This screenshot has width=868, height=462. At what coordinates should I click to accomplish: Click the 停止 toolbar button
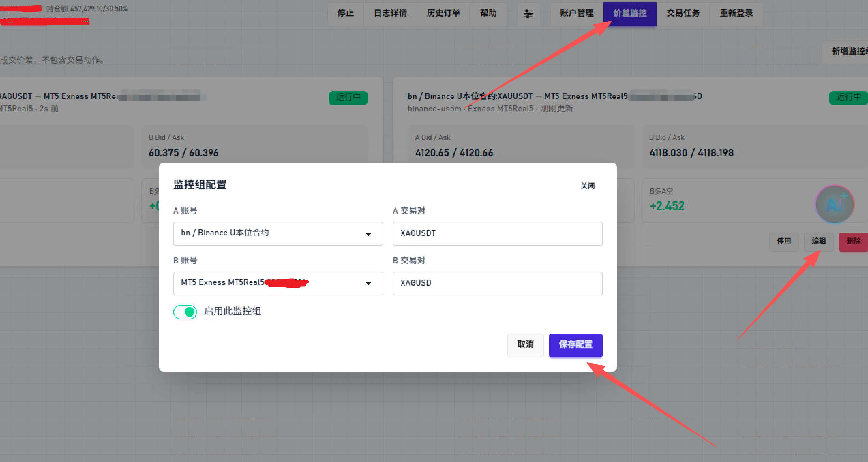pos(345,14)
